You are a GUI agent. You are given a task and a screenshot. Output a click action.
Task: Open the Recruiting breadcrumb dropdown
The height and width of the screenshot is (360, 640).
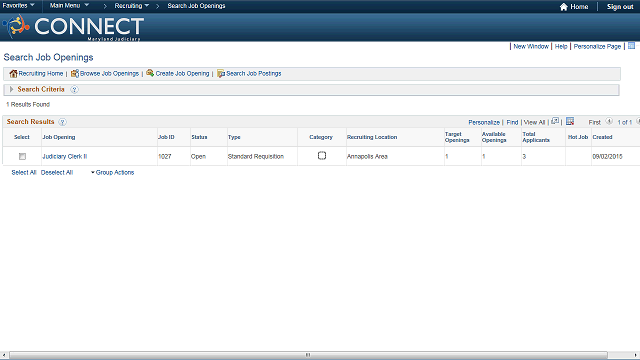pos(131,6)
